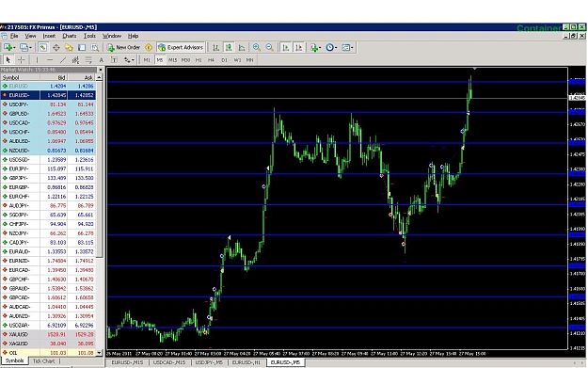Expand the Profiles dropdown arrow
The image size is (588, 368).
point(31,48)
